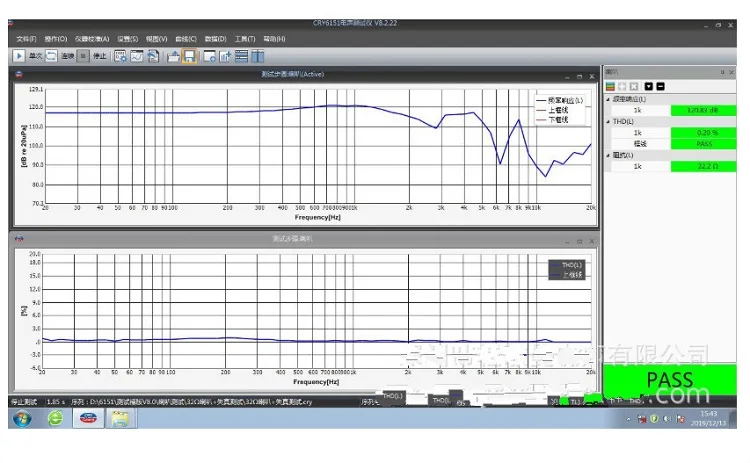Click the green PASS result indicator
Screen dimensions: 750x463
[669, 381]
